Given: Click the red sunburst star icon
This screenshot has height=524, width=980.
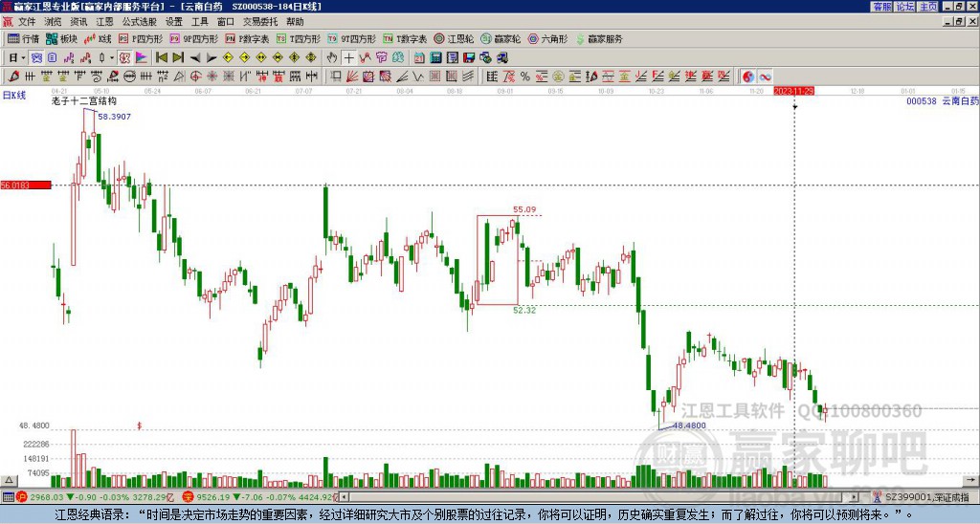Looking at the screenshot, I should (212, 76).
